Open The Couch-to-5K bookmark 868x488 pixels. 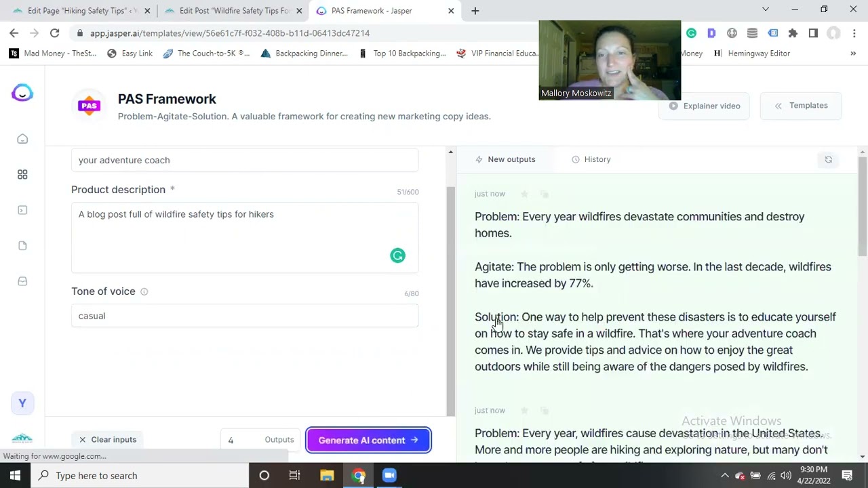[206, 54]
